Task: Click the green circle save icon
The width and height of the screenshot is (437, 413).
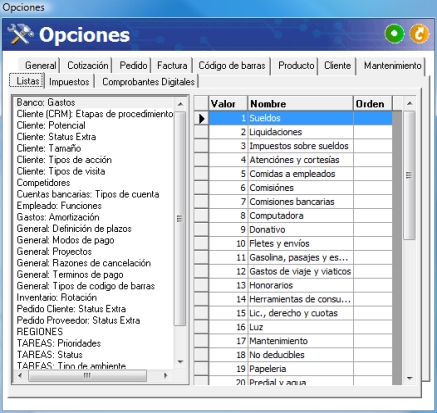Action: (x=394, y=34)
